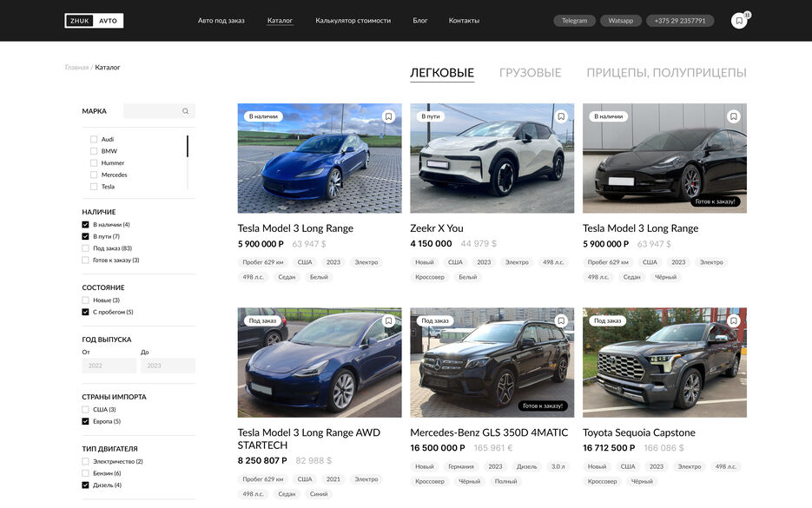Switch to ПРИЦЕПЫ, ПОЛУПРИЦЕПЫ tab
Viewport: 812px width, 508px height.
666,72
